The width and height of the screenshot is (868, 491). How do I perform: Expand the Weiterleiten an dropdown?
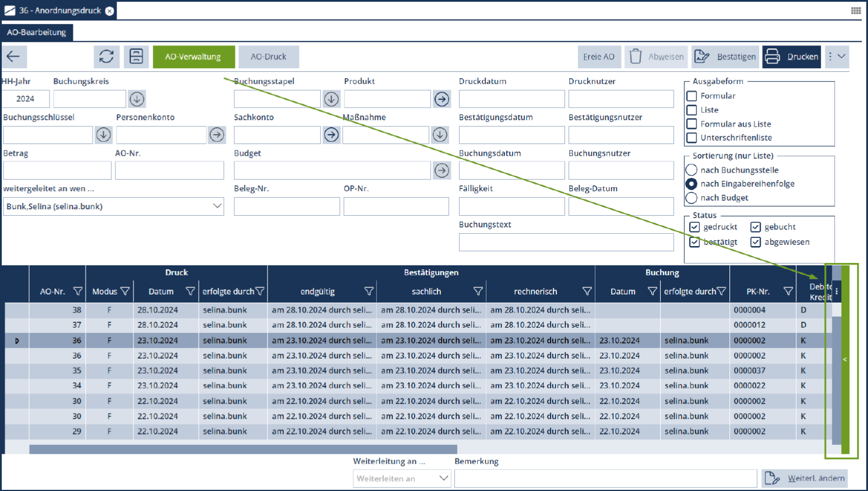[x=443, y=478]
